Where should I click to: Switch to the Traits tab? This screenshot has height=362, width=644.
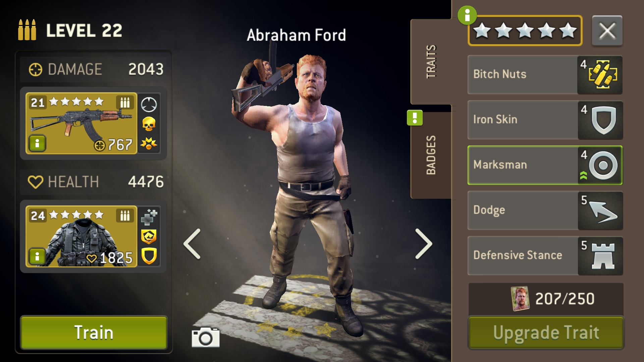click(431, 62)
